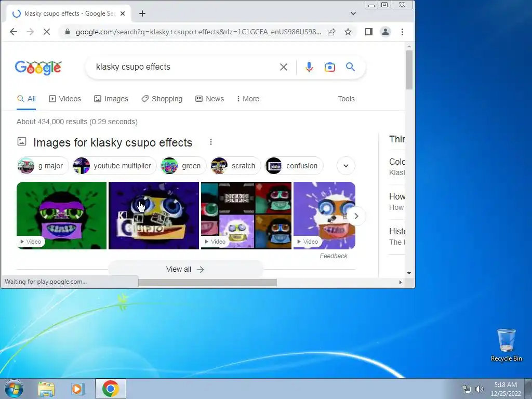This screenshot has height=399, width=532.
Task: Click the Chrome taskbar icon
Action: point(111,389)
